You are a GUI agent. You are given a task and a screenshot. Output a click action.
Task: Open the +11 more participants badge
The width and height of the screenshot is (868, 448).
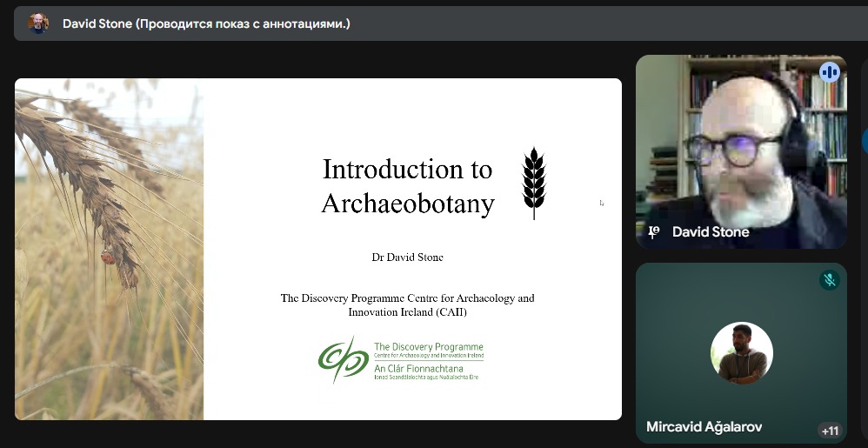tap(829, 431)
